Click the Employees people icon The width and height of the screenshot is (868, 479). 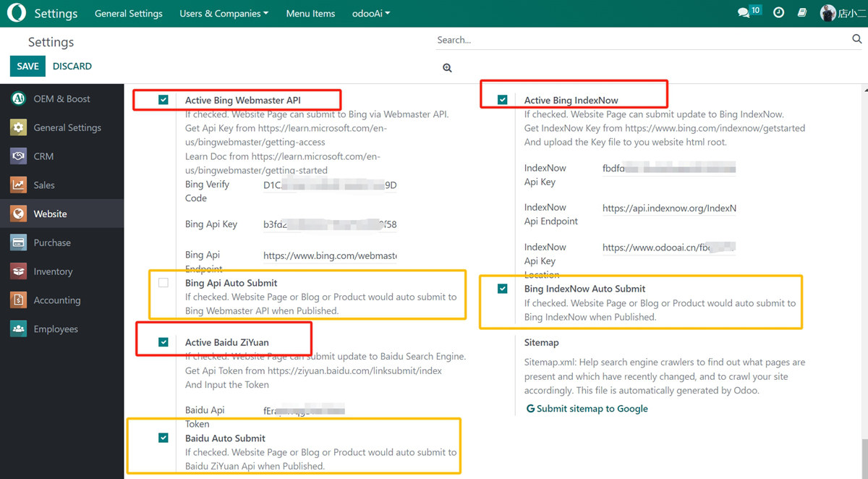19,329
